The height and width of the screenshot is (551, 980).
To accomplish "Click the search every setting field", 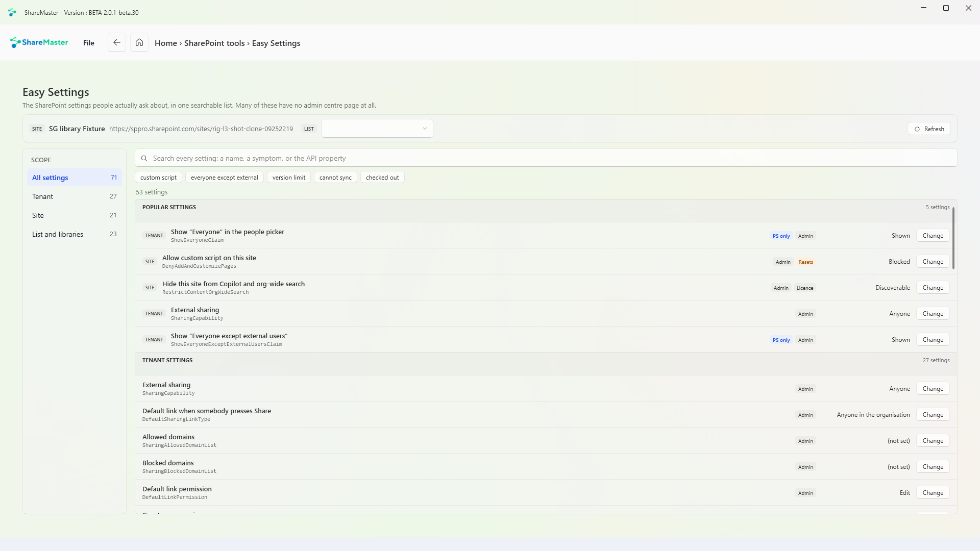I will (x=546, y=158).
